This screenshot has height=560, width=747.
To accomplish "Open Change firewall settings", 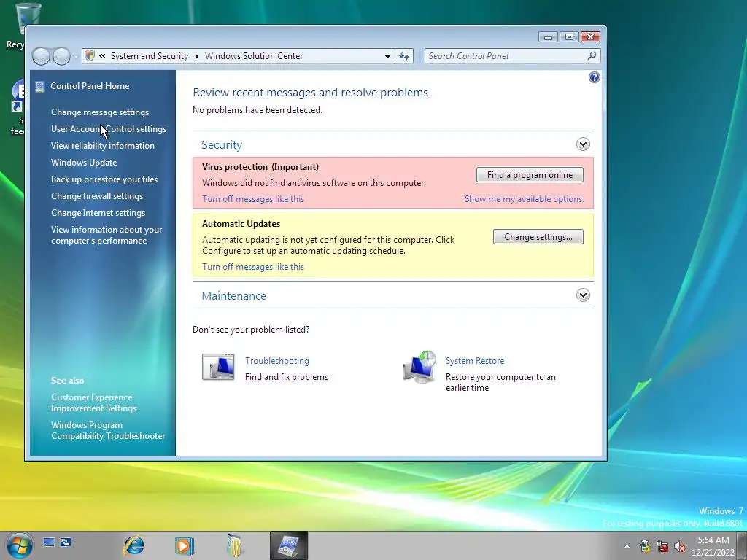I will pos(97,196).
